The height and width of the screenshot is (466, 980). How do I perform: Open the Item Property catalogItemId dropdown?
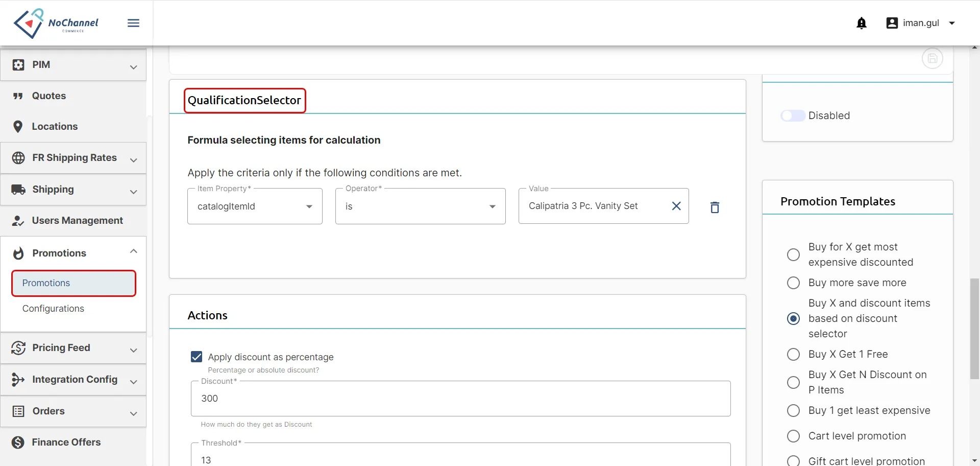tap(255, 206)
